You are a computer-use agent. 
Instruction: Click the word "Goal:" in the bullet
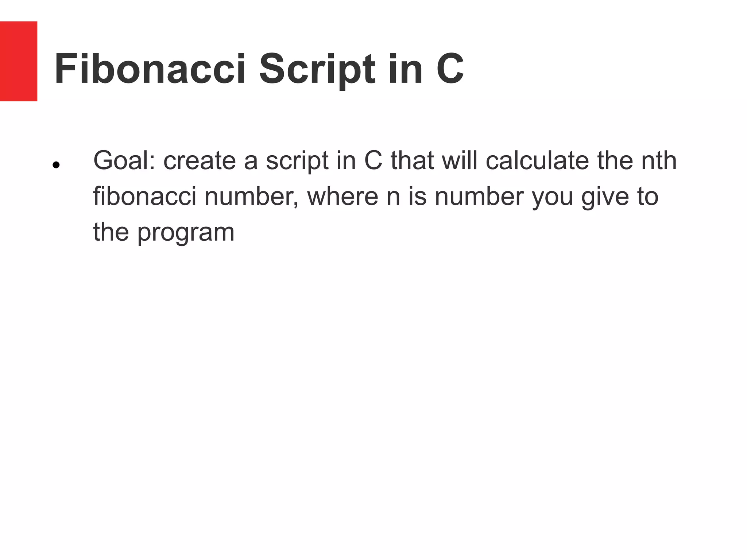124,160
